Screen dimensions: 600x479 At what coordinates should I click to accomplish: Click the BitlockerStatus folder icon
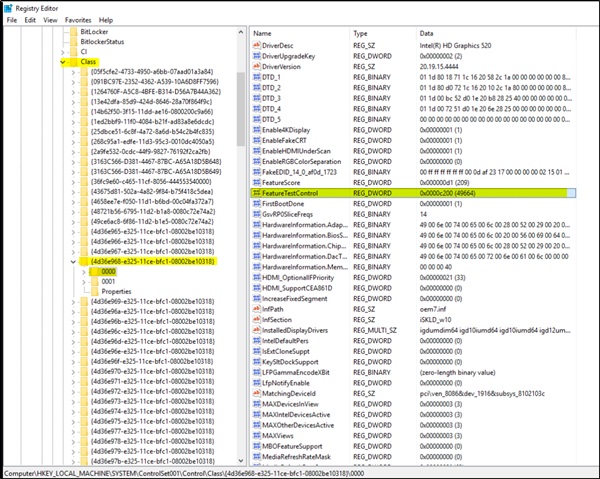click(73, 42)
